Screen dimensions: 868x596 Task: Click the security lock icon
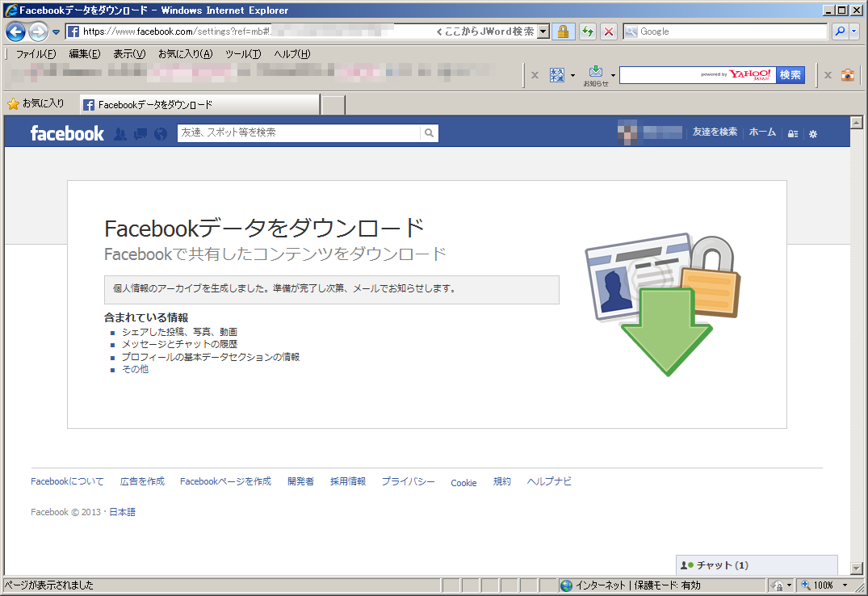563,31
